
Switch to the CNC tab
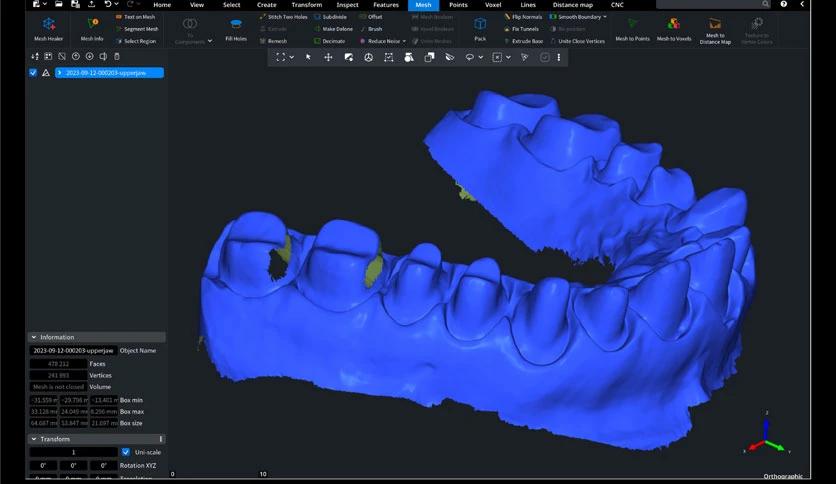point(617,5)
